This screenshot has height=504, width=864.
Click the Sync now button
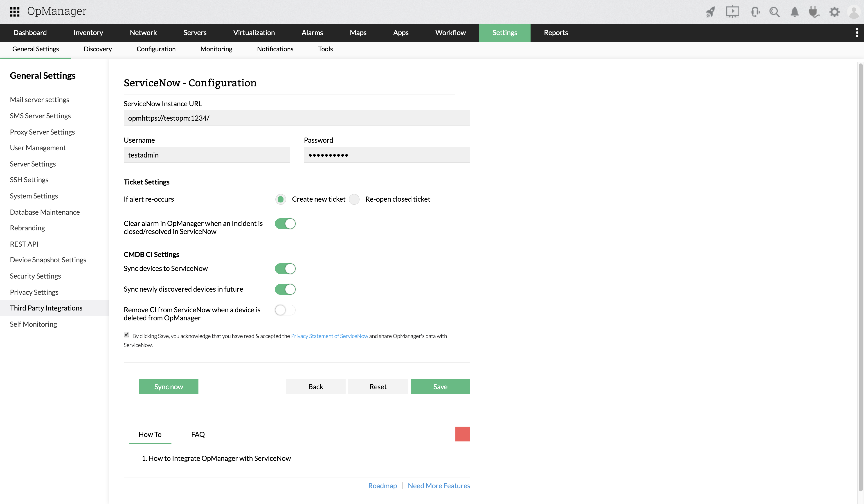pos(169,386)
